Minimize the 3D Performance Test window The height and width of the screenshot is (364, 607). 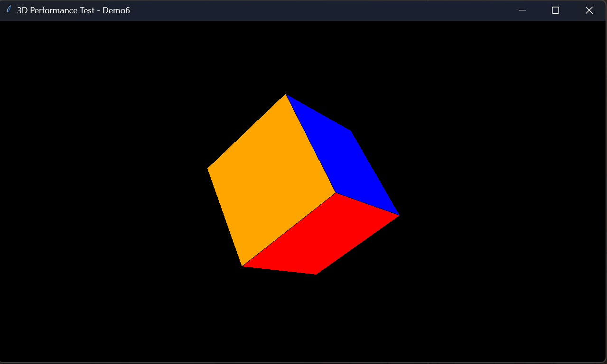[x=522, y=10]
